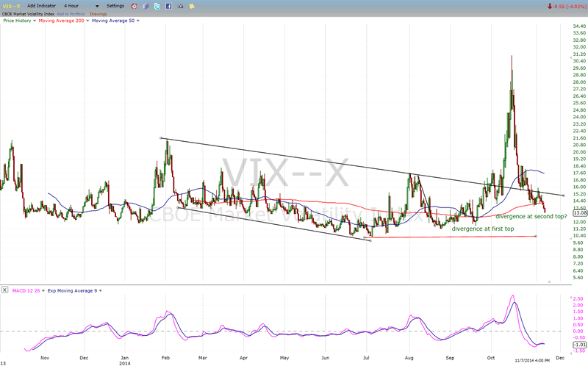Expand Price History dropdown arrow
The height and width of the screenshot is (366, 588).
pos(35,21)
